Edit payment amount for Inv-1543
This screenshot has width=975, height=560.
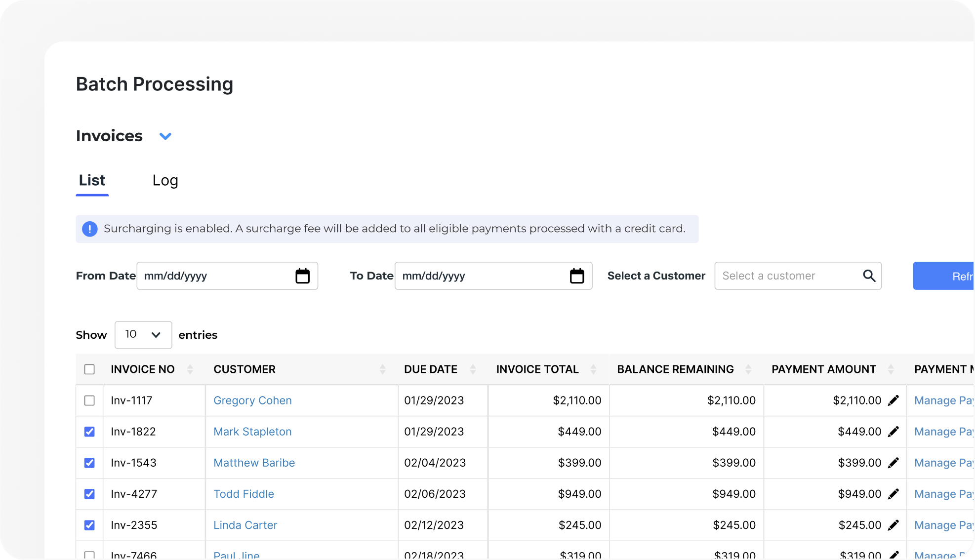coord(894,463)
